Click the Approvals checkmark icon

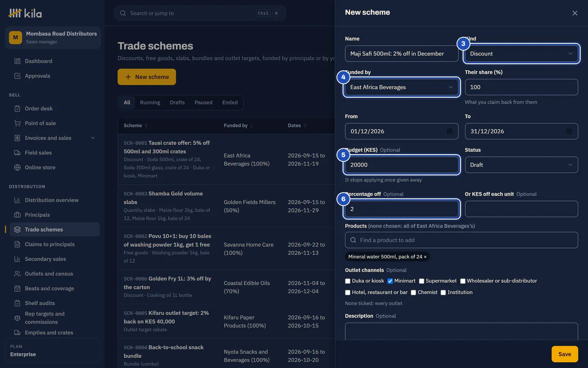17,76
